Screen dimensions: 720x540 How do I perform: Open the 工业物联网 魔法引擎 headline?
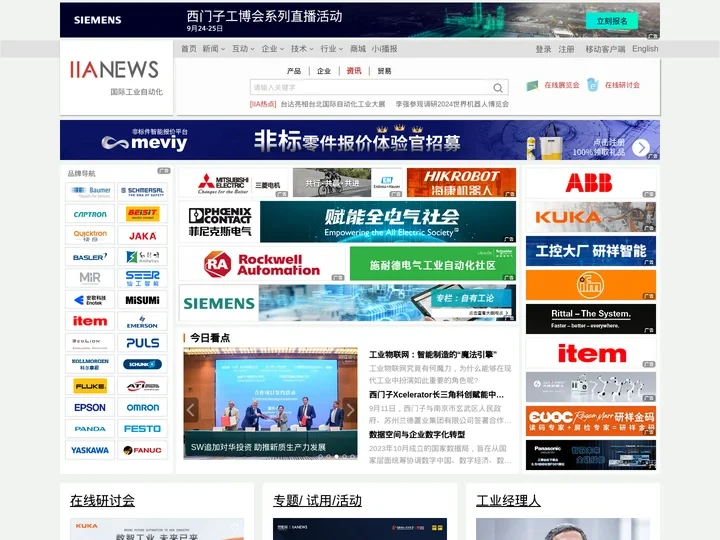[433, 354]
